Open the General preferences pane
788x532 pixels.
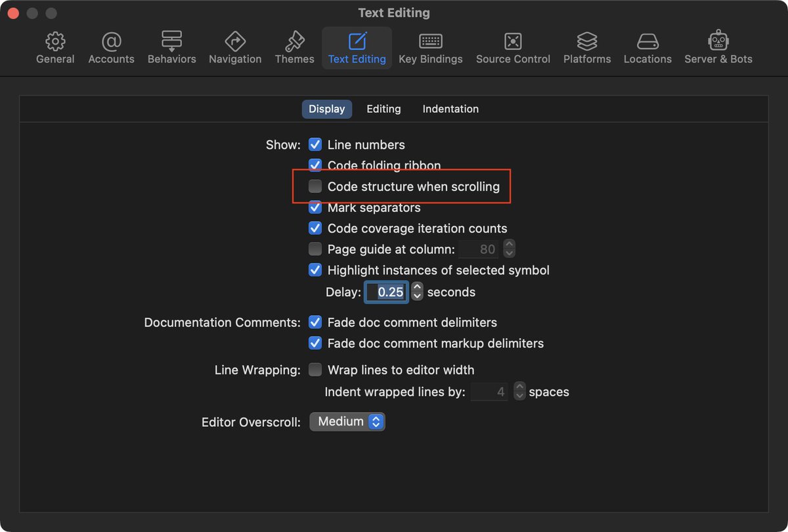55,48
